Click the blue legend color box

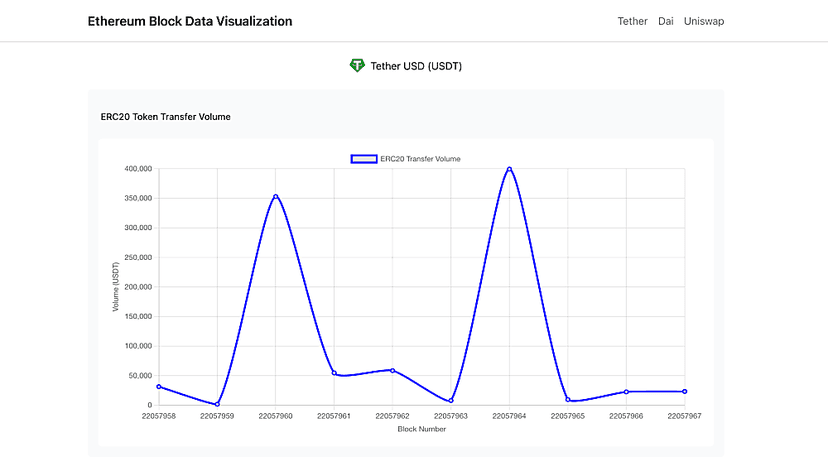coord(363,159)
